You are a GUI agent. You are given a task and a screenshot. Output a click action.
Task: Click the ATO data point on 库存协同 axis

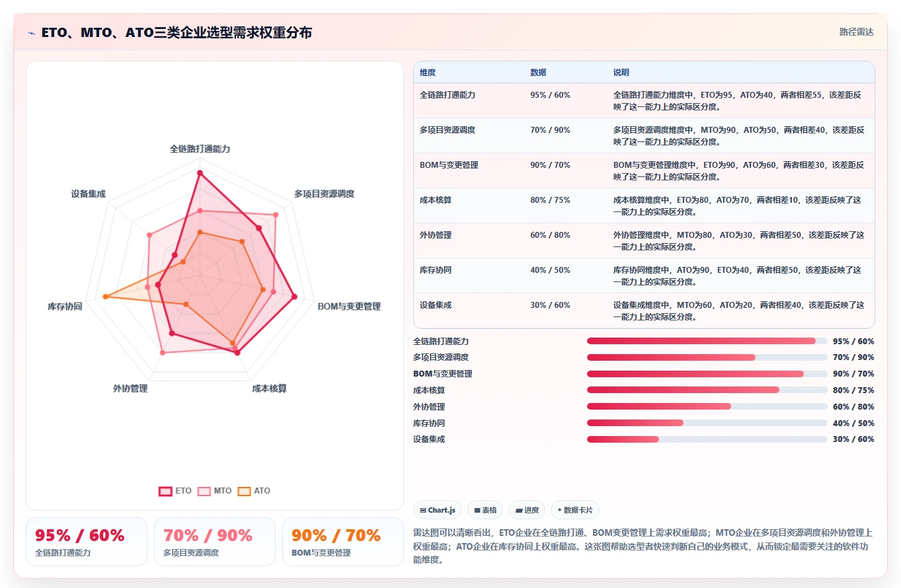(x=104, y=297)
